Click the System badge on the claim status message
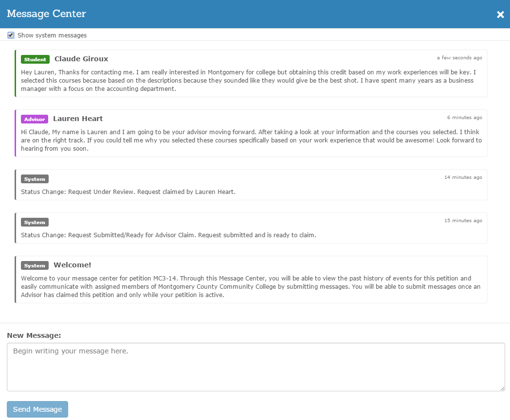 (x=35, y=178)
